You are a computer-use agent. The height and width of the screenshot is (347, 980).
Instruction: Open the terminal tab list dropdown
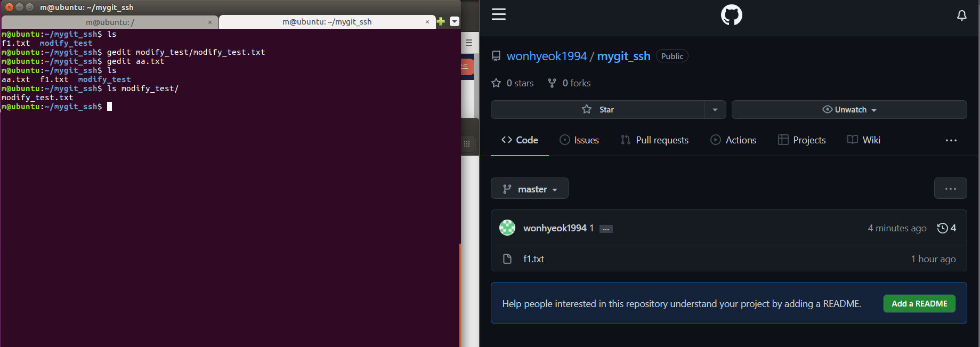pos(455,21)
